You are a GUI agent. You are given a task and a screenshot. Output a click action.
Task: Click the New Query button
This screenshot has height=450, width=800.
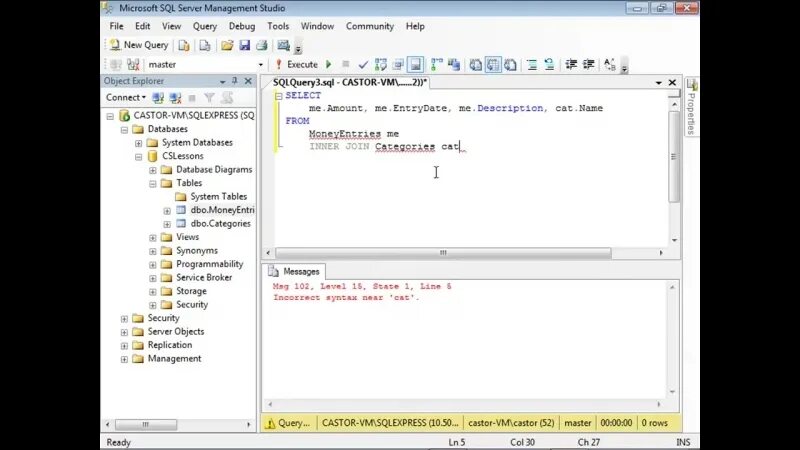(x=139, y=45)
